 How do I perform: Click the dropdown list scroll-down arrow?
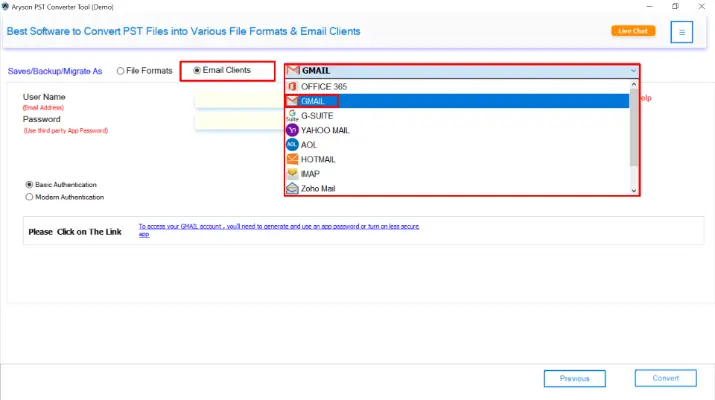click(x=634, y=190)
